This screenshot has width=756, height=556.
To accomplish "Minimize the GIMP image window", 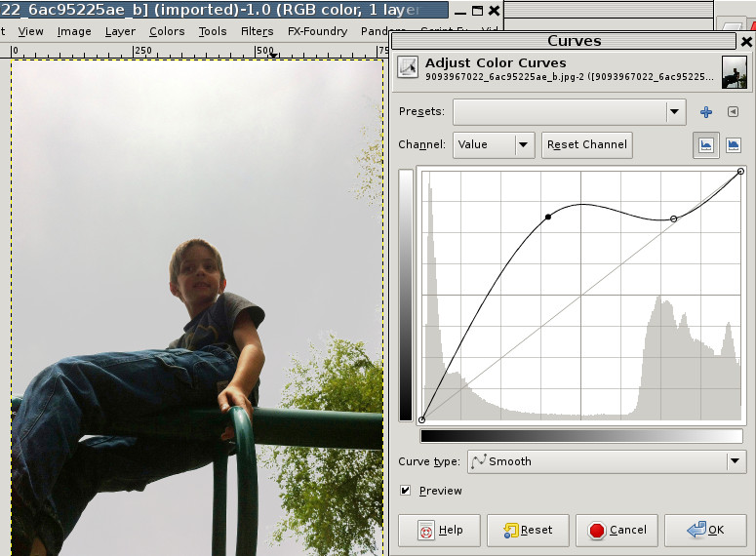I will point(460,12).
